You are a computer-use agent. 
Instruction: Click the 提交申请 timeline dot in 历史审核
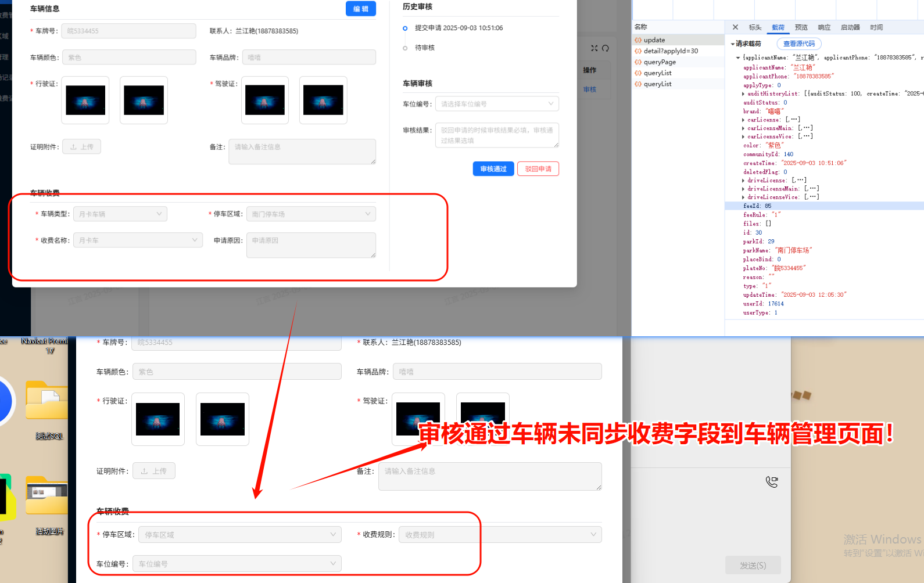pyautogui.click(x=405, y=28)
